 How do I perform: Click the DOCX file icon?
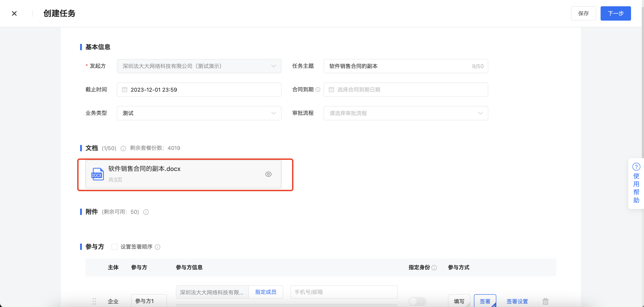point(97,174)
